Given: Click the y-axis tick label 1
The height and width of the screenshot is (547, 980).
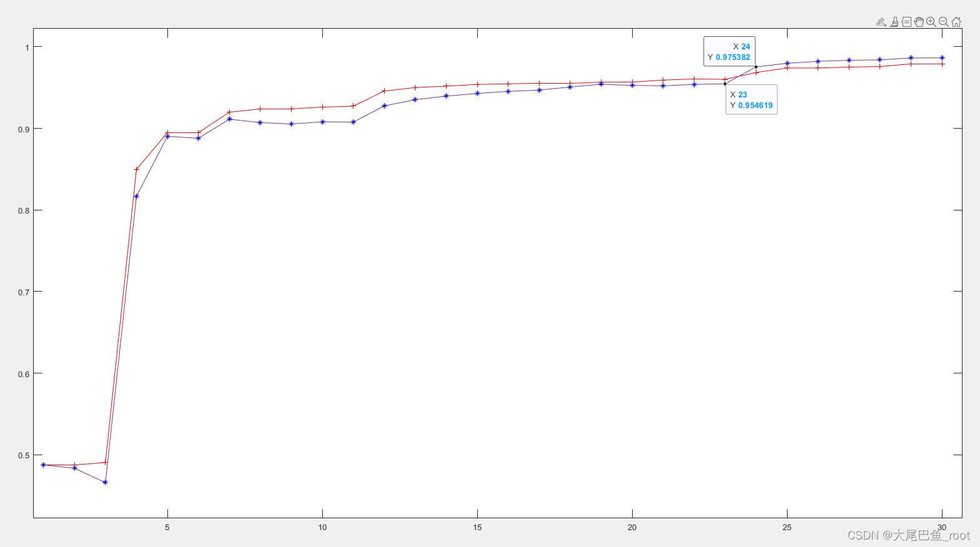Looking at the screenshot, I should (x=27, y=47).
